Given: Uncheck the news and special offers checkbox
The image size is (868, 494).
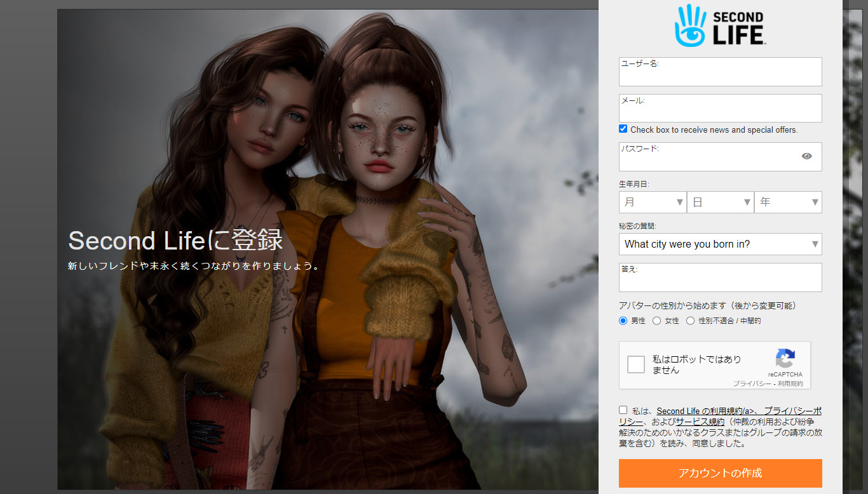Looking at the screenshot, I should click(x=623, y=129).
